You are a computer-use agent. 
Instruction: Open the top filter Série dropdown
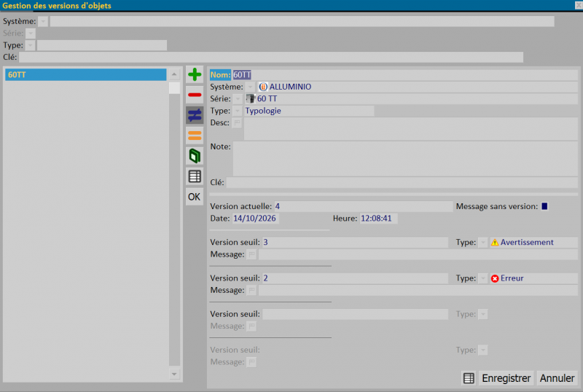[31, 33]
